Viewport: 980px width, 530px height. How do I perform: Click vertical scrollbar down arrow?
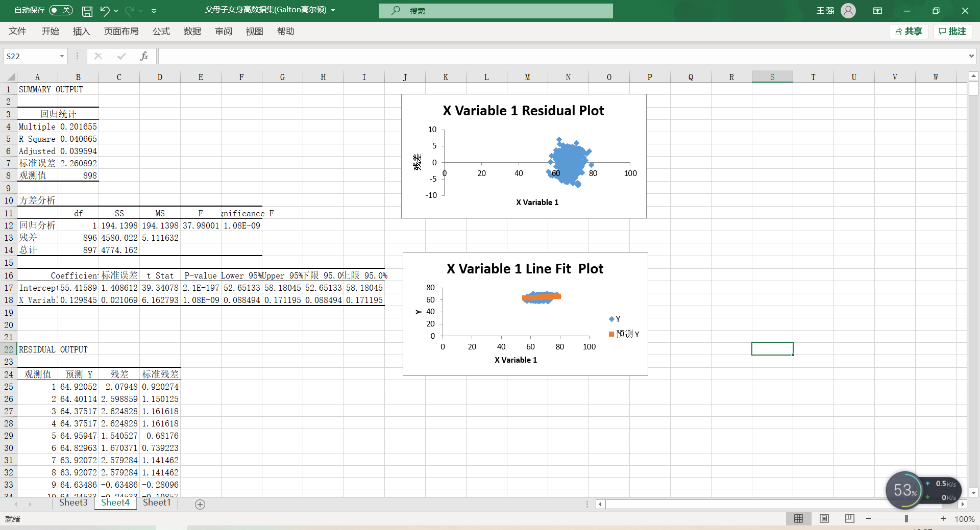point(973,493)
